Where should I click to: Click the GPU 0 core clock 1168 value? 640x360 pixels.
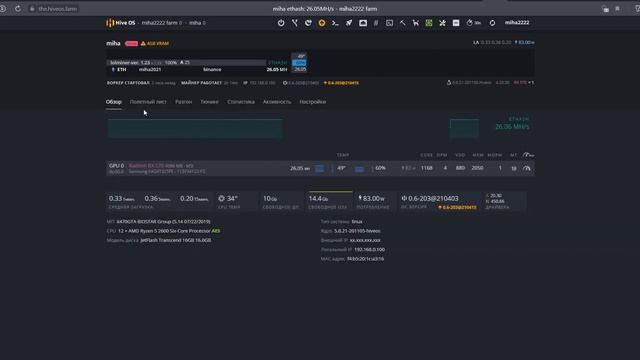tap(427, 168)
